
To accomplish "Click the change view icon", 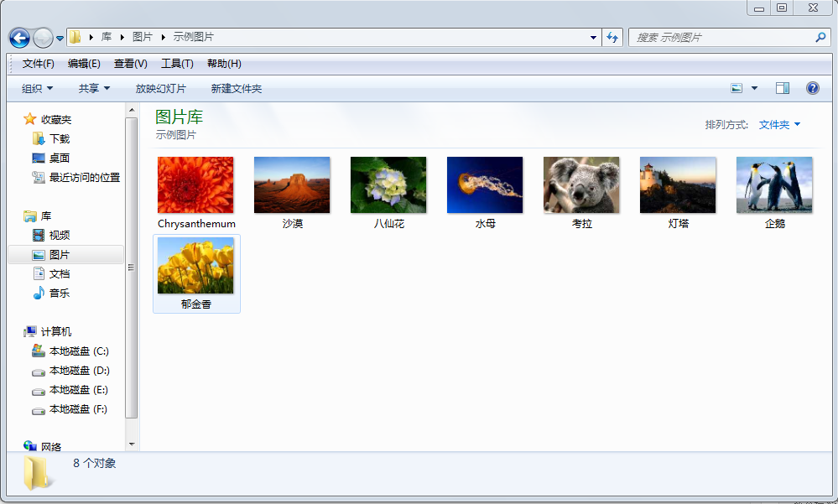I will click(x=737, y=88).
